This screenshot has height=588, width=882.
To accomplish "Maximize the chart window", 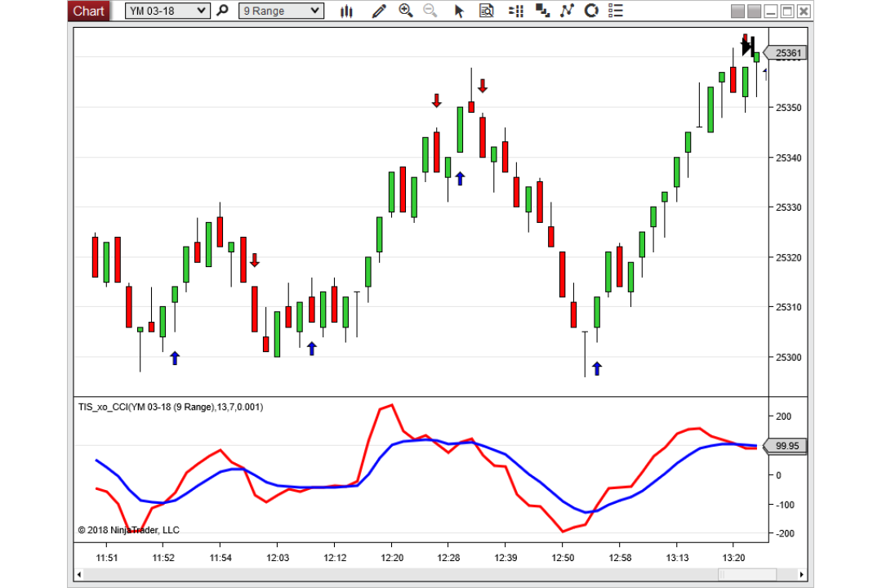I will 787,11.
